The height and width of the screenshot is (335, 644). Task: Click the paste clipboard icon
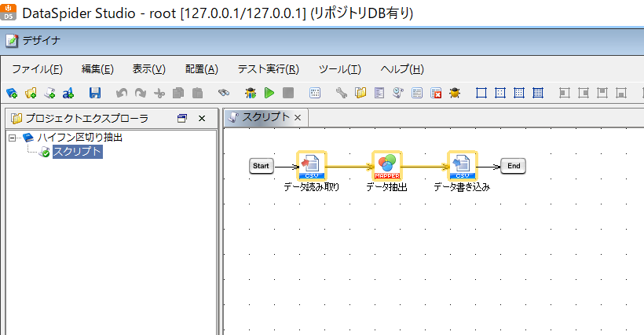coord(198,93)
